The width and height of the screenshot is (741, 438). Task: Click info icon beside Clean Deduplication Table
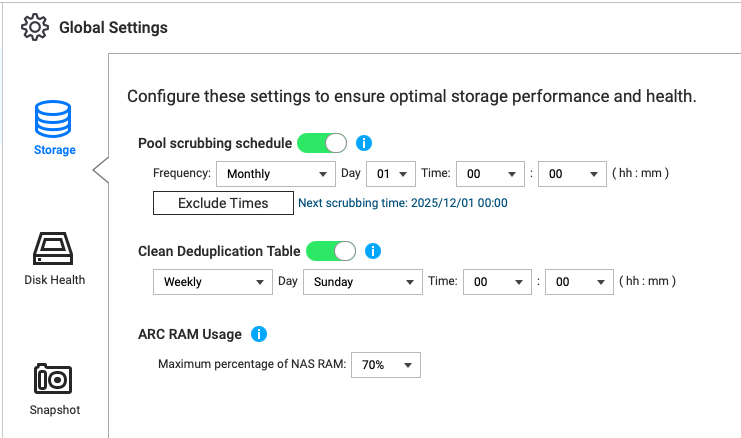(372, 251)
